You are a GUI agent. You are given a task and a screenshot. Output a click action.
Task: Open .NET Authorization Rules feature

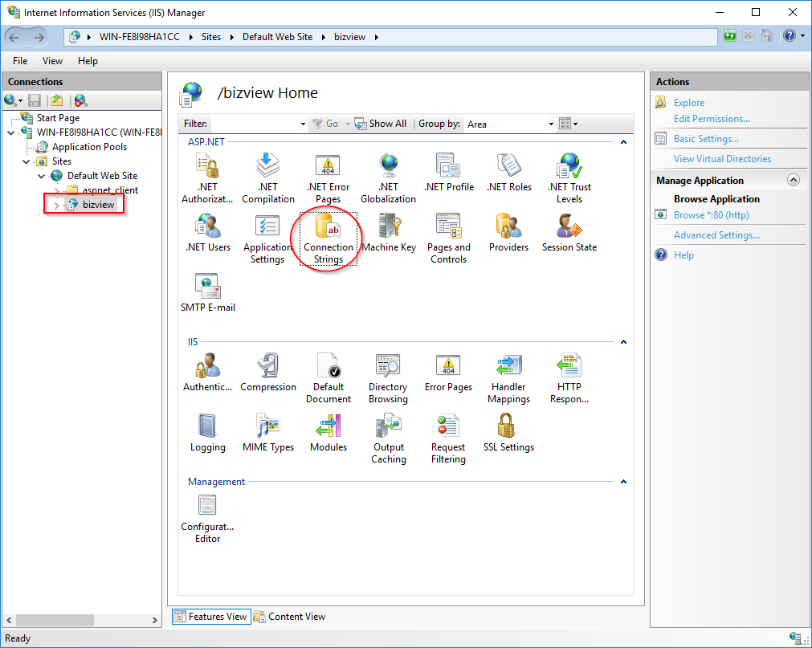(207, 178)
